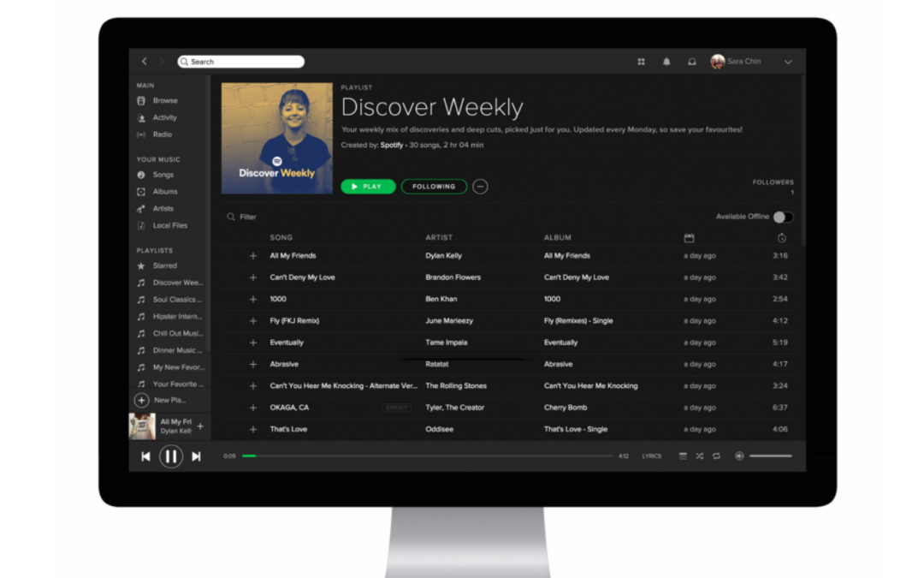
Task: Toggle Available Offline switch
Action: (784, 217)
